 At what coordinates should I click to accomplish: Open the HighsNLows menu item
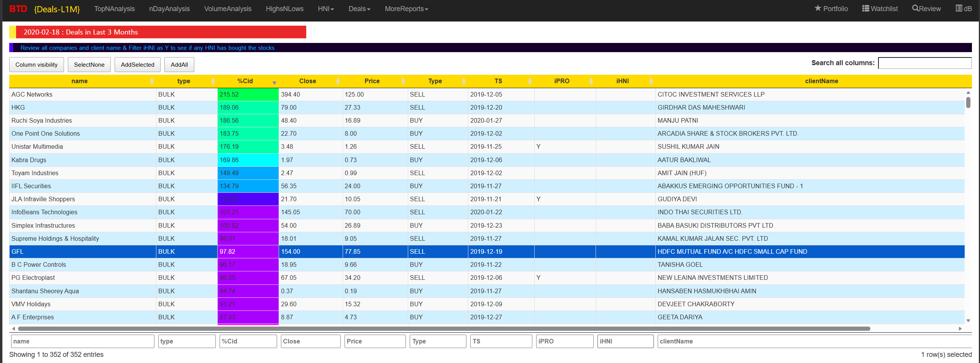(x=284, y=9)
